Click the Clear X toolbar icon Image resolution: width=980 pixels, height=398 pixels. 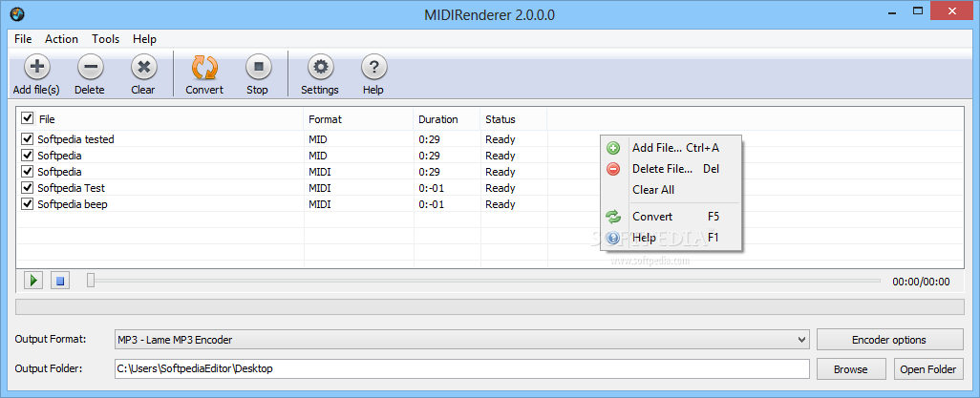tap(143, 66)
